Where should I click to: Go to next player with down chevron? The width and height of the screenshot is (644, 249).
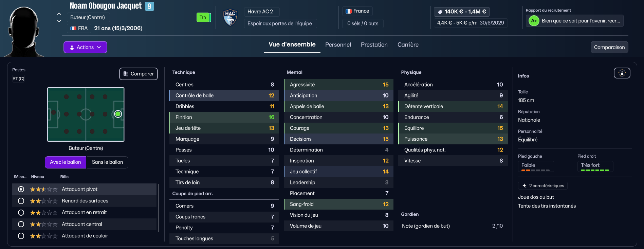59,21
